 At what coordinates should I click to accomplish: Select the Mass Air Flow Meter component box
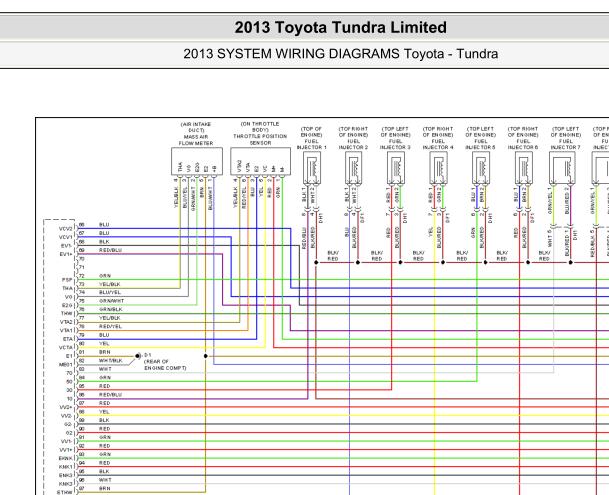pos(197,161)
